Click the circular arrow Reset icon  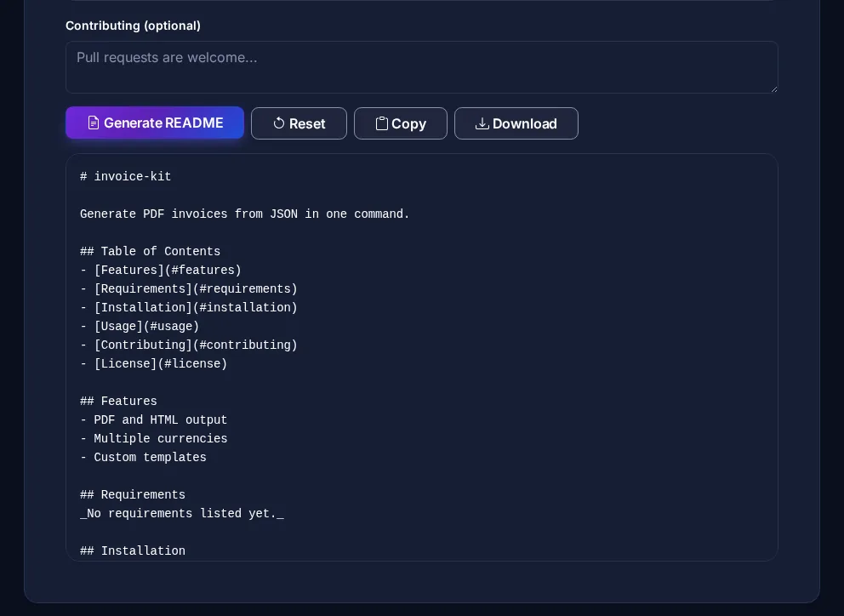[279, 123]
